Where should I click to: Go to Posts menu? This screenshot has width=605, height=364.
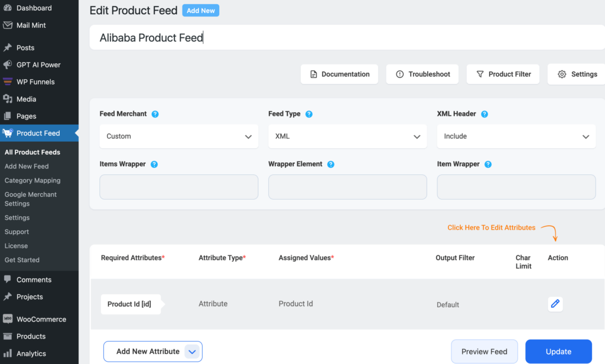25,47
